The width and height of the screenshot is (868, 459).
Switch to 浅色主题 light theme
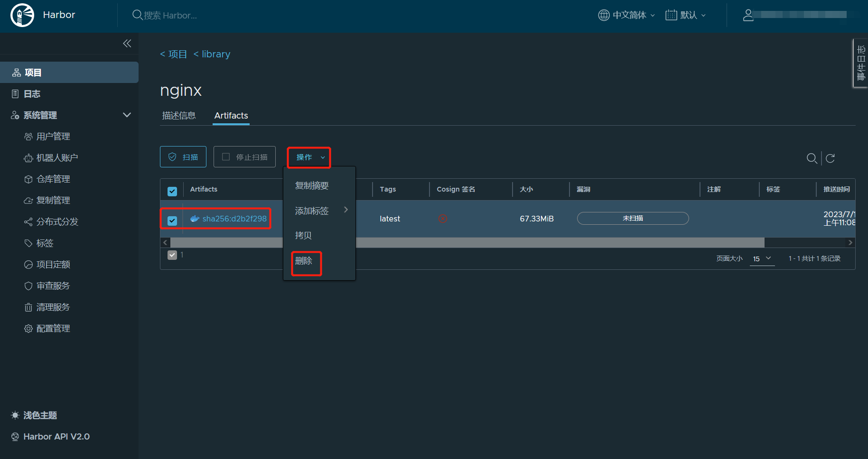[x=34, y=415]
